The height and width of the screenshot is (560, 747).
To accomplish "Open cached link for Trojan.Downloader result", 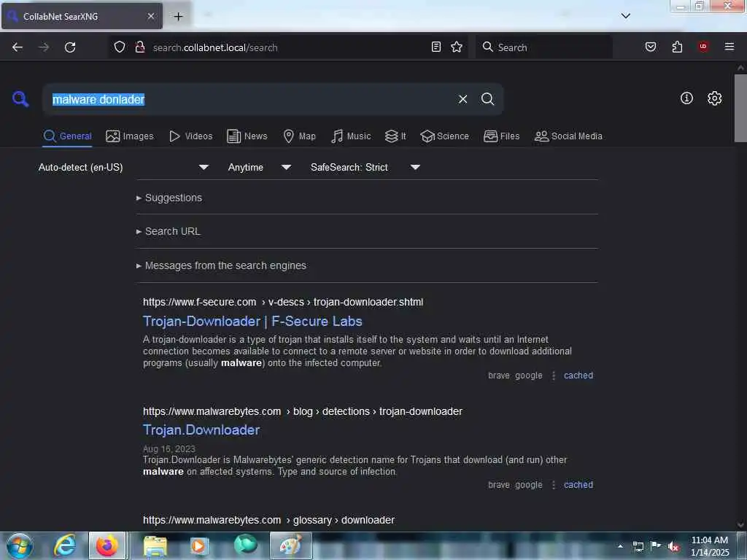I will point(578,485).
